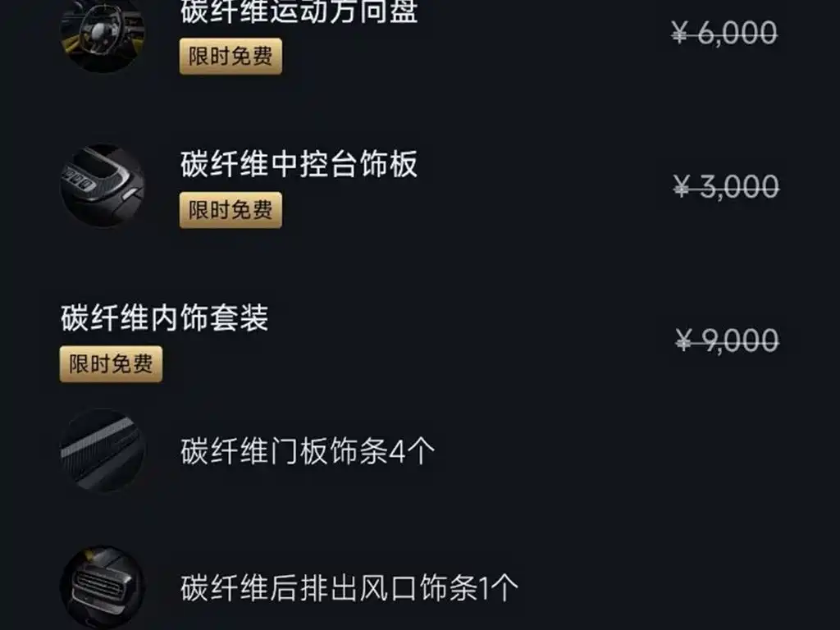Click the ¥ symbol before 6,000
Screen dimensions: 840x630
click(x=680, y=33)
